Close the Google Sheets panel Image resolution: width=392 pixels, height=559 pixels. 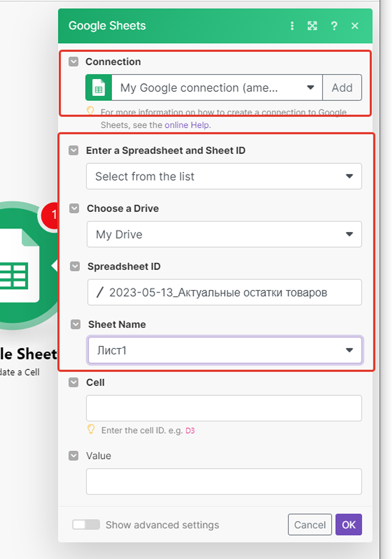coord(355,26)
